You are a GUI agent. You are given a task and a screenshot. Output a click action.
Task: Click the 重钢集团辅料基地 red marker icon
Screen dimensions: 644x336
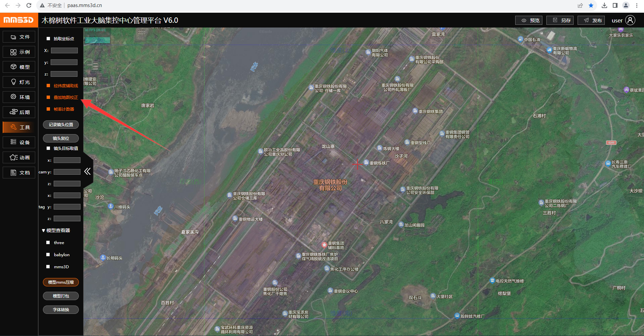pos(324,245)
